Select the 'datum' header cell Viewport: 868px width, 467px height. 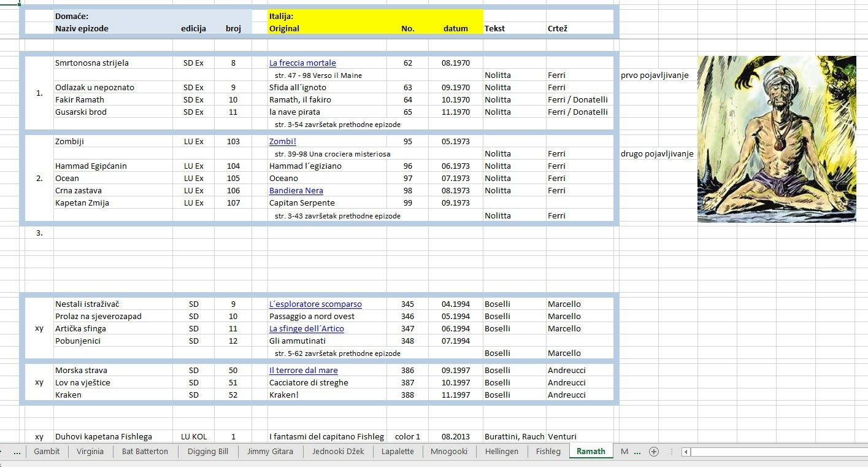tap(456, 28)
